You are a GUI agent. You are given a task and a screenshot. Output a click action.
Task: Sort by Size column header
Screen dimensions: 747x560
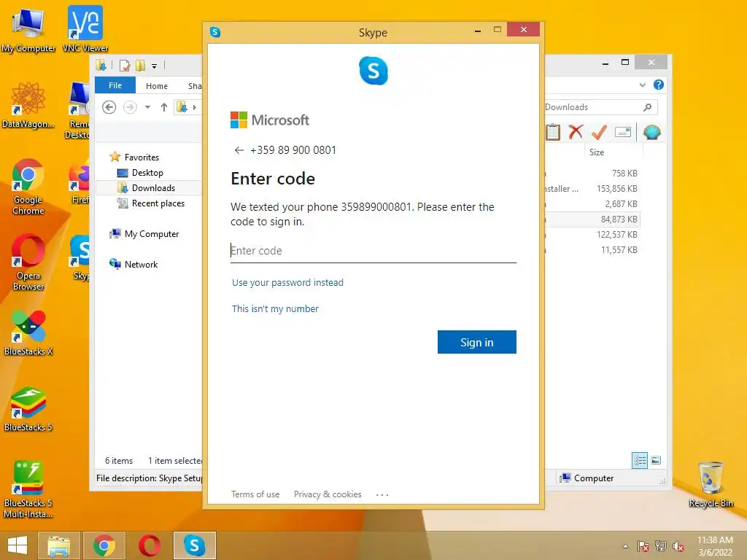coord(597,152)
